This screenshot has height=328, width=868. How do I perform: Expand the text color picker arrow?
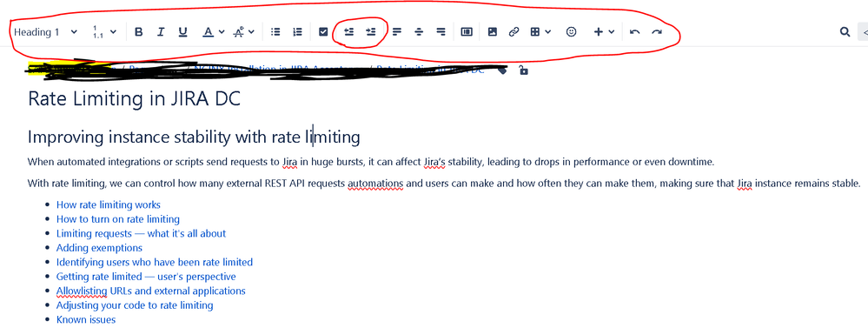(222, 32)
